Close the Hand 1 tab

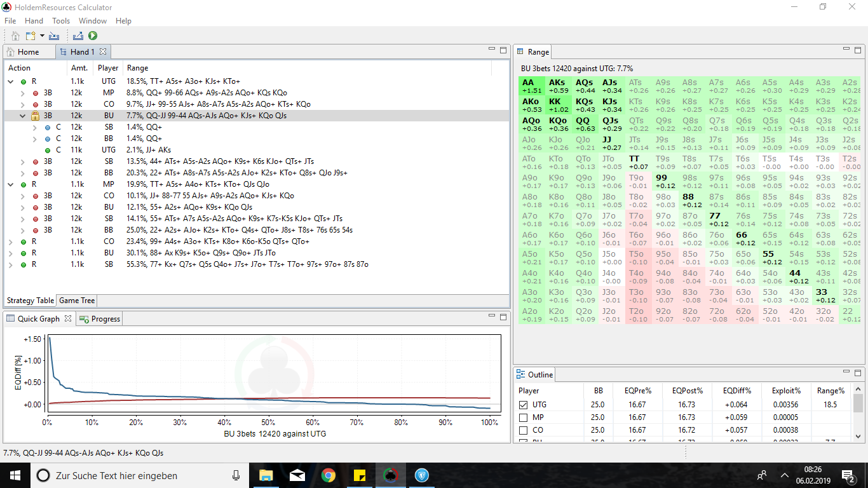point(103,51)
